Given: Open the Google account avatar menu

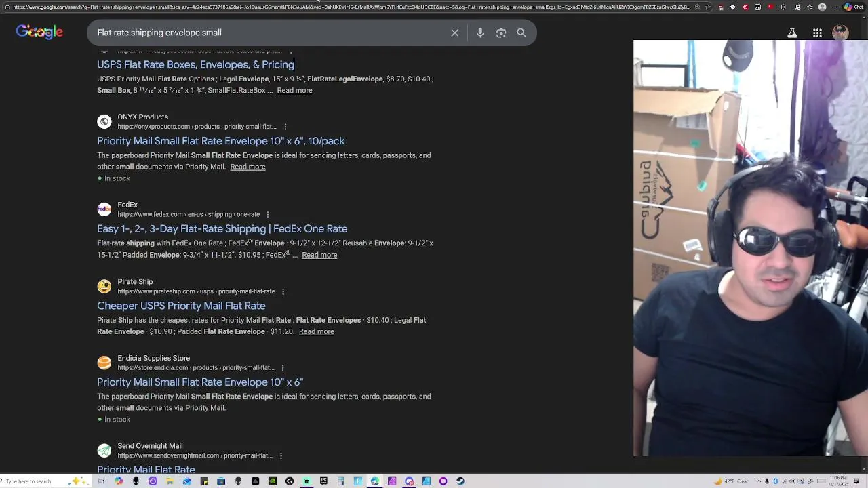Looking at the screenshot, I should [840, 33].
